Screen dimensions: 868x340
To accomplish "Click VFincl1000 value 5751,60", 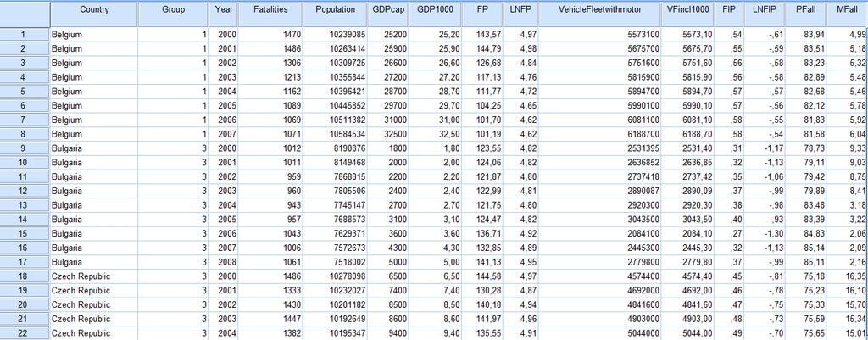I will [x=687, y=63].
